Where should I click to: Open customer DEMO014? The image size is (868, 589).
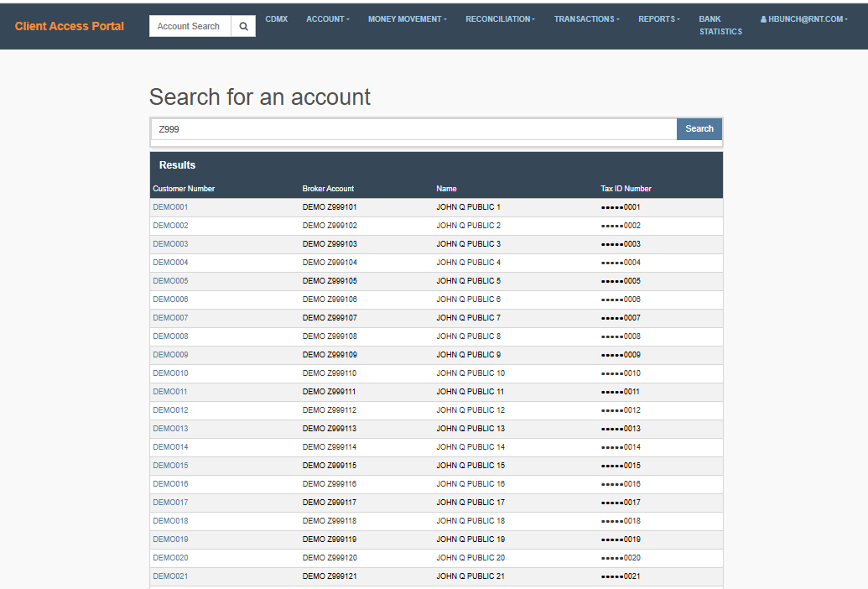(x=170, y=446)
